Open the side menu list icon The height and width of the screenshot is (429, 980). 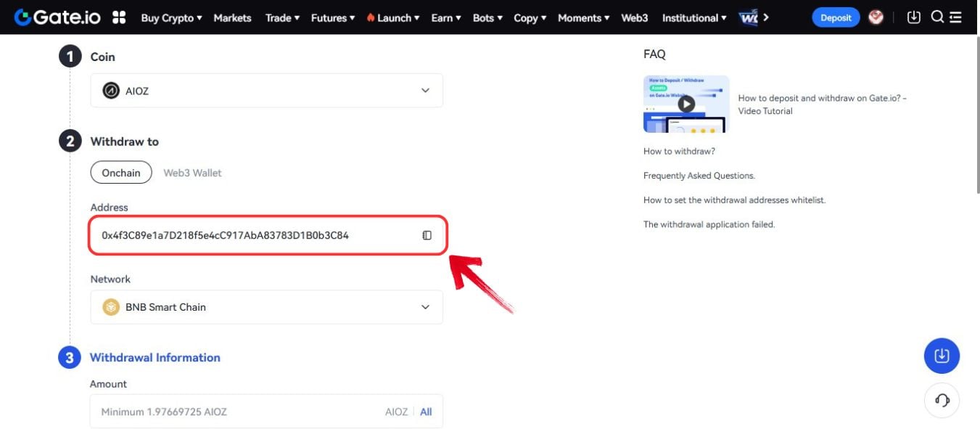click(956, 17)
